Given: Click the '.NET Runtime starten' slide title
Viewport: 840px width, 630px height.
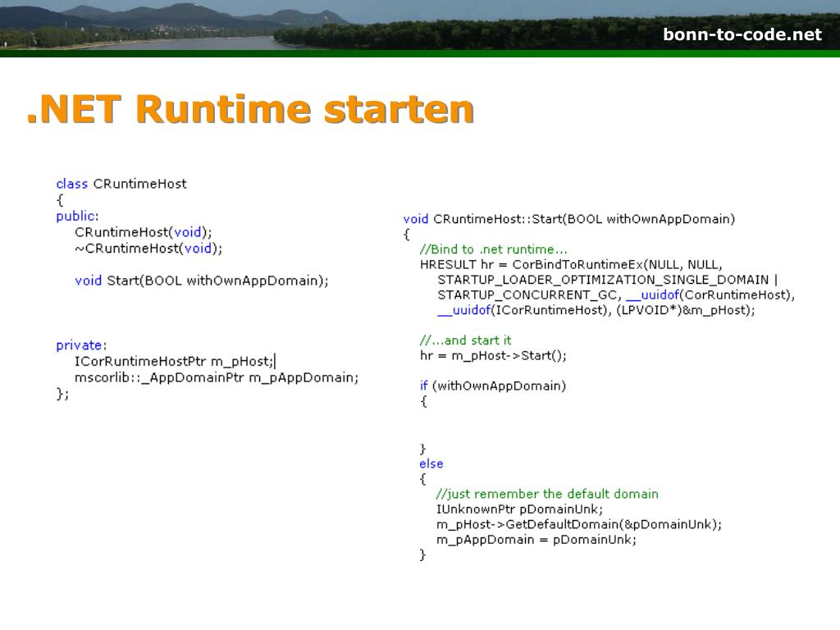Looking at the screenshot, I should coord(251,109).
